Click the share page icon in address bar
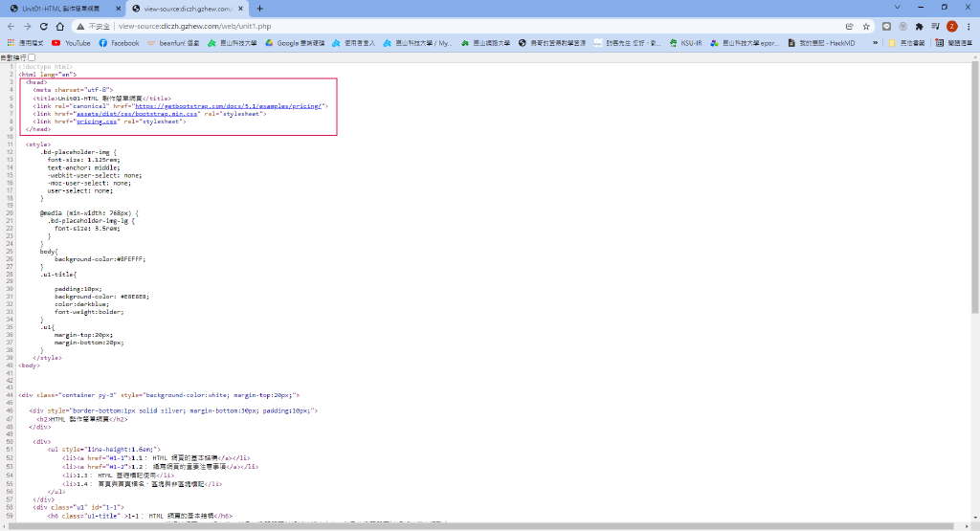 (x=850, y=27)
